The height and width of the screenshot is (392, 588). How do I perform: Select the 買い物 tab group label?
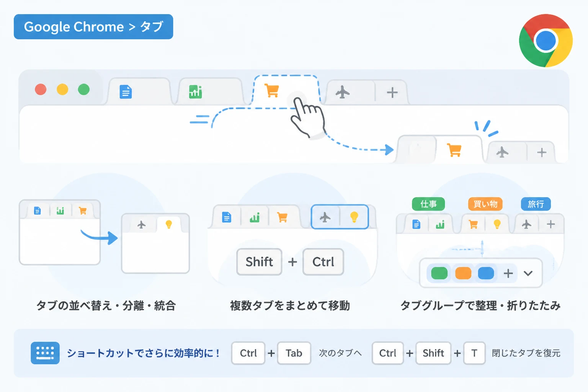(485, 204)
